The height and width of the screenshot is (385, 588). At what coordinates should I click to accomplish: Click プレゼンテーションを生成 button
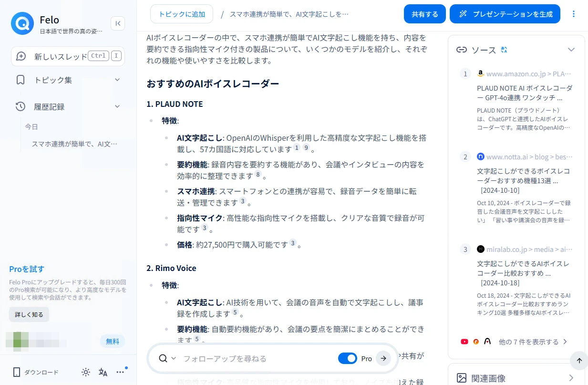505,14
